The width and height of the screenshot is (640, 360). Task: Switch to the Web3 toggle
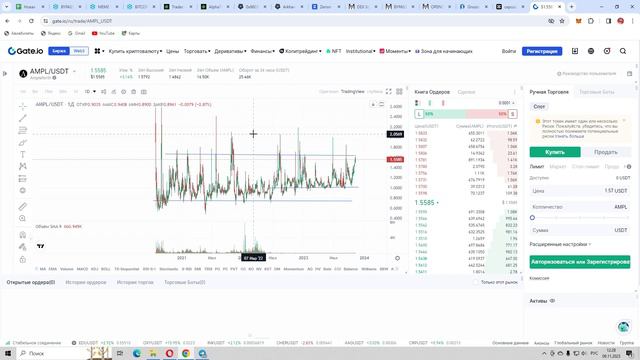[79, 51]
